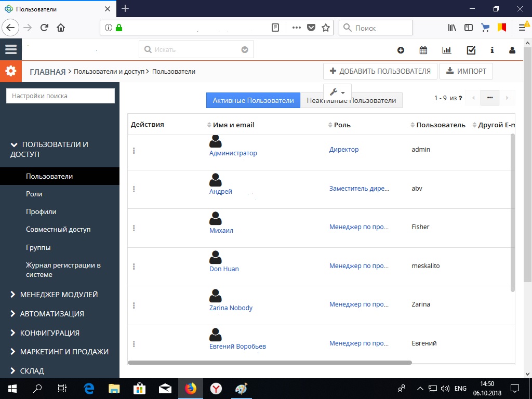Open the Директор role link

tap(344, 150)
